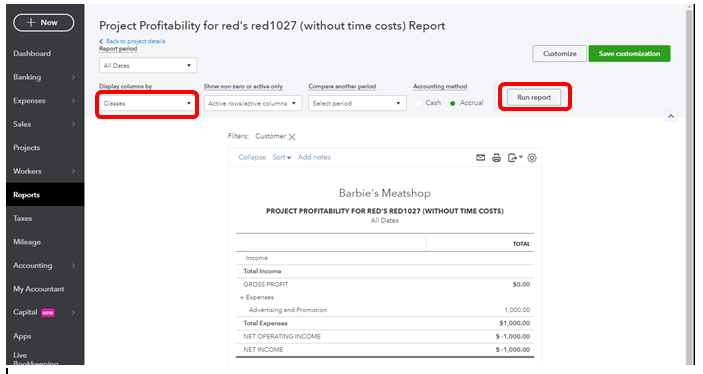This screenshot has width=703, height=374.
Task: Click the Run report button
Action: click(534, 97)
